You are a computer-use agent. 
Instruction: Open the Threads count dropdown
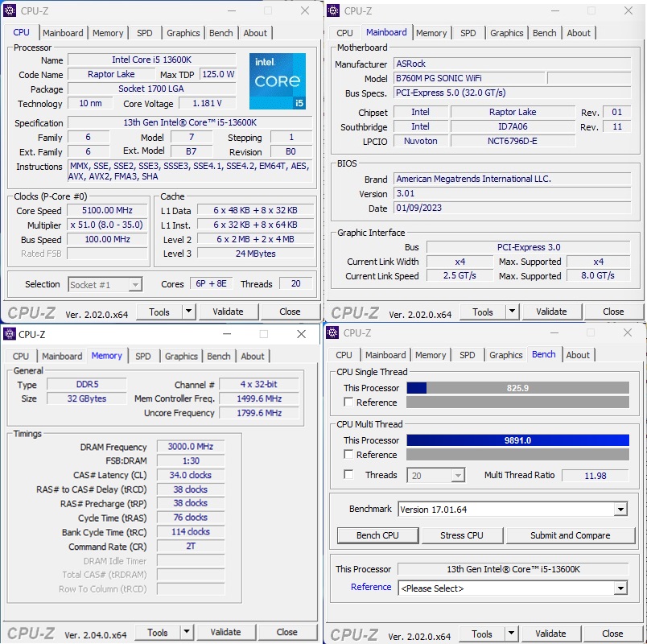435,475
